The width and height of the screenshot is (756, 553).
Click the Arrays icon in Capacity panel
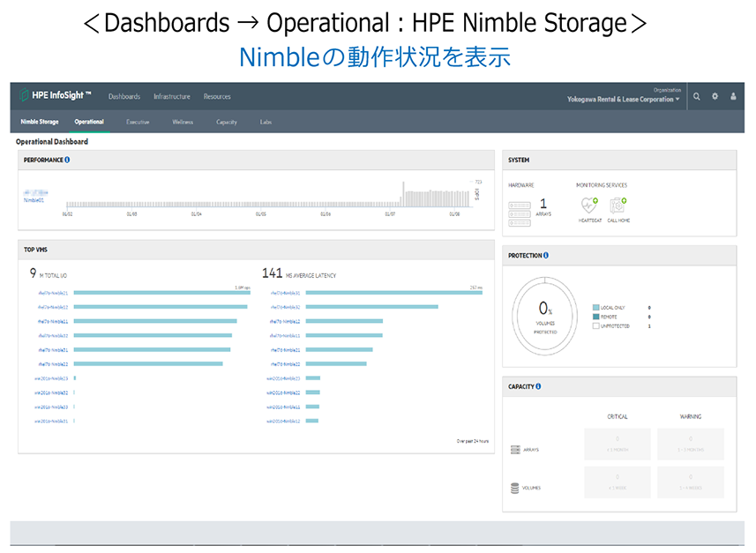pos(515,450)
